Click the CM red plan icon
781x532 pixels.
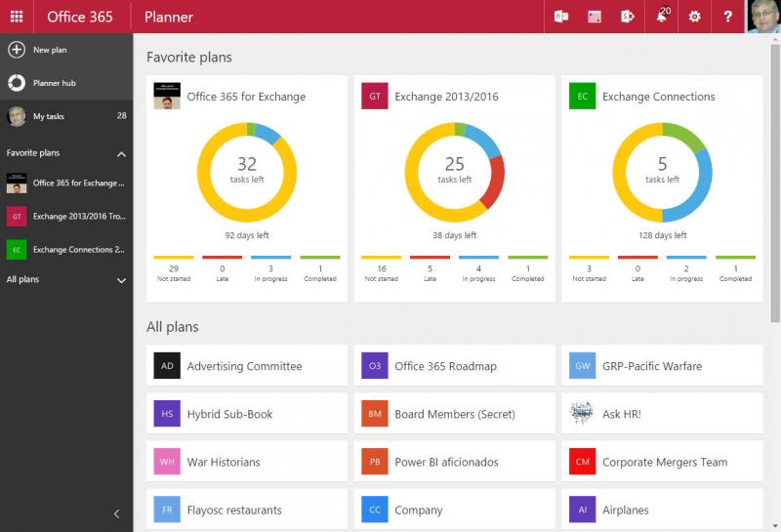click(x=582, y=462)
